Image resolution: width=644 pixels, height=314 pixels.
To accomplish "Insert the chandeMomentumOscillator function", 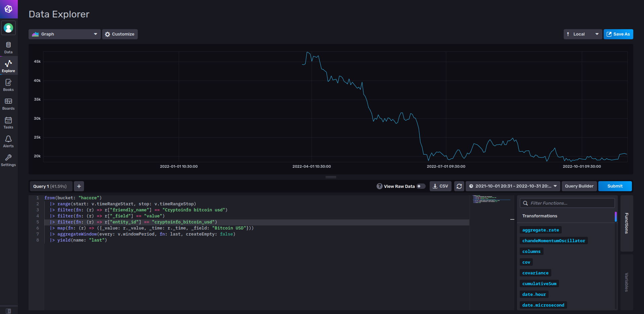I will point(554,241).
